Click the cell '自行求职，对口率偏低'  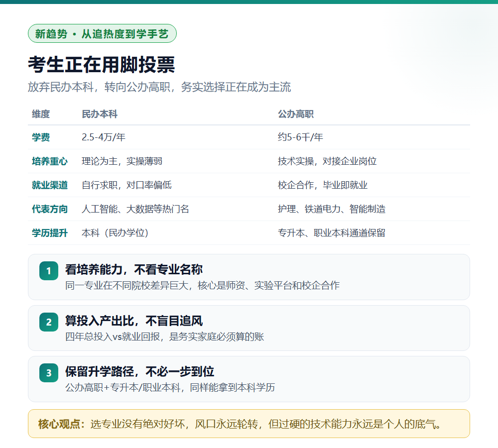coord(126,185)
